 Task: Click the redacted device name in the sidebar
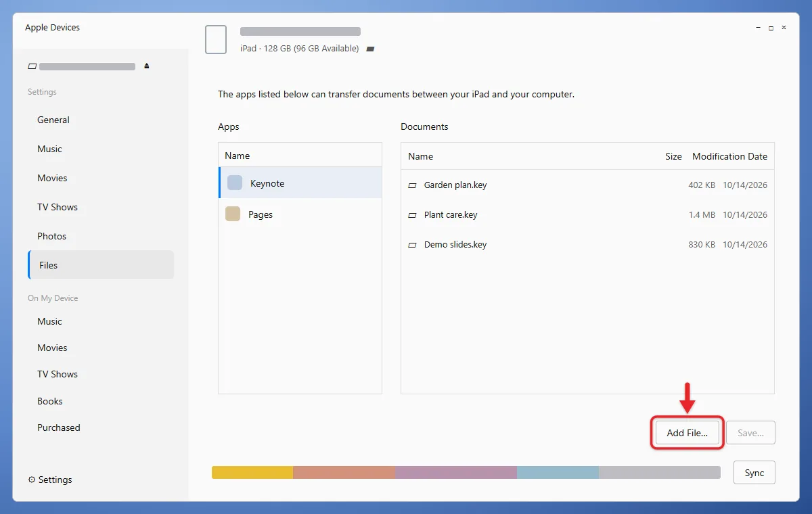click(x=87, y=66)
